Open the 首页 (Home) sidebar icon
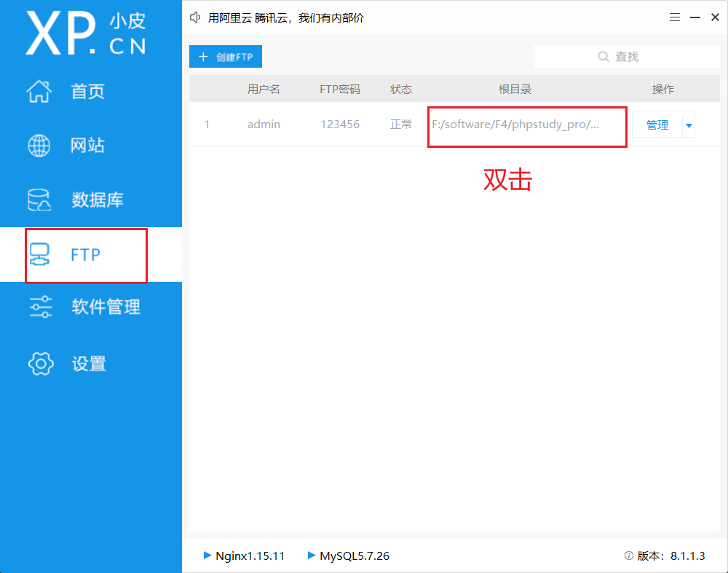This screenshot has width=728, height=573. [x=40, y=91]
